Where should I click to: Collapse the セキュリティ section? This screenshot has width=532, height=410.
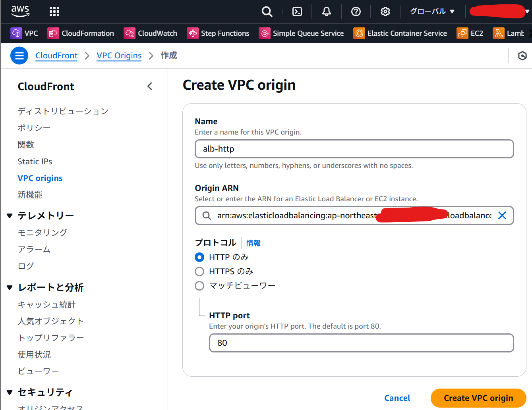point(10,393)
